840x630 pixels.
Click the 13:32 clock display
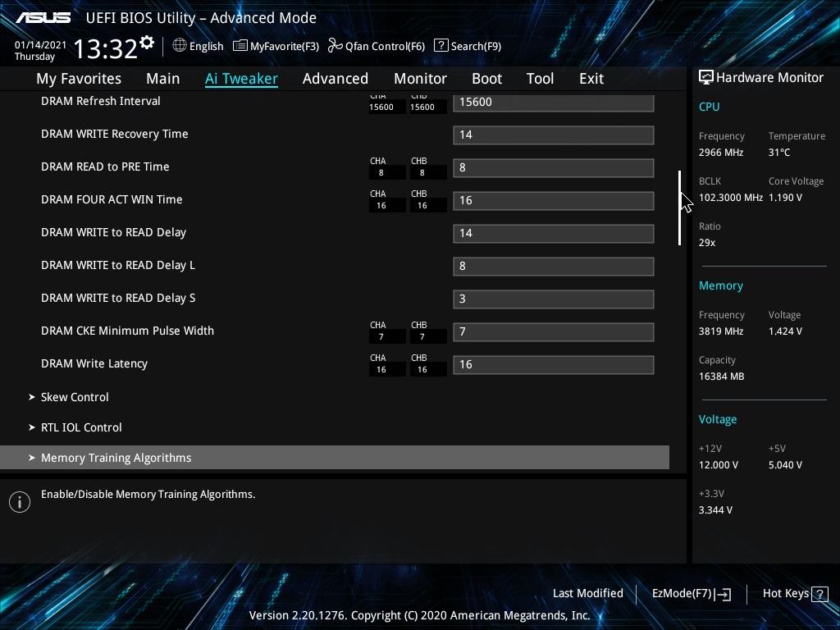coord(105,48)
